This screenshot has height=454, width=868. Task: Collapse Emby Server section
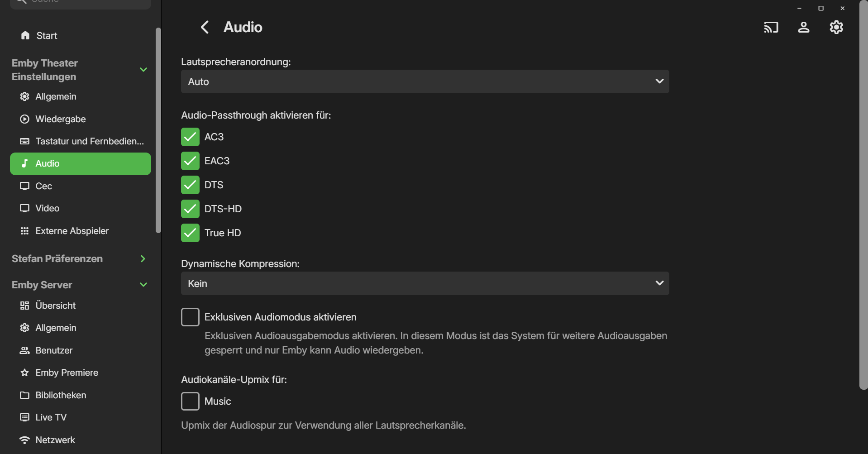[x=143, y=285]
